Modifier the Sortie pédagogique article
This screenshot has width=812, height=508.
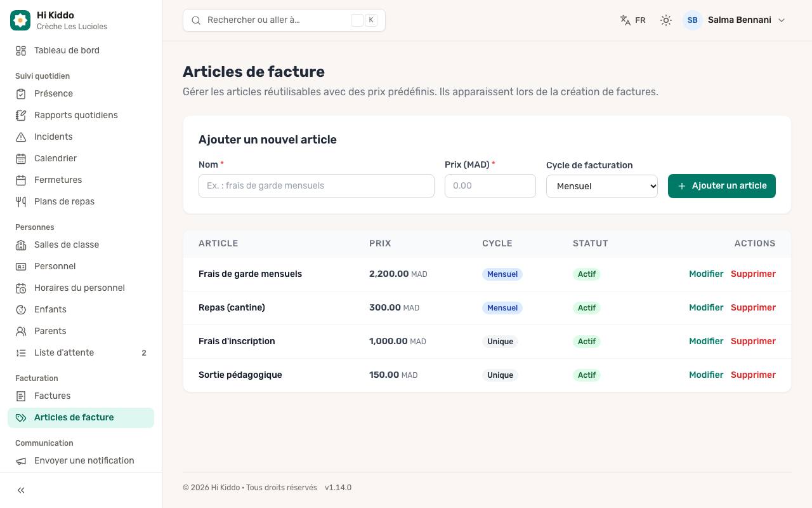coord(706,375)
